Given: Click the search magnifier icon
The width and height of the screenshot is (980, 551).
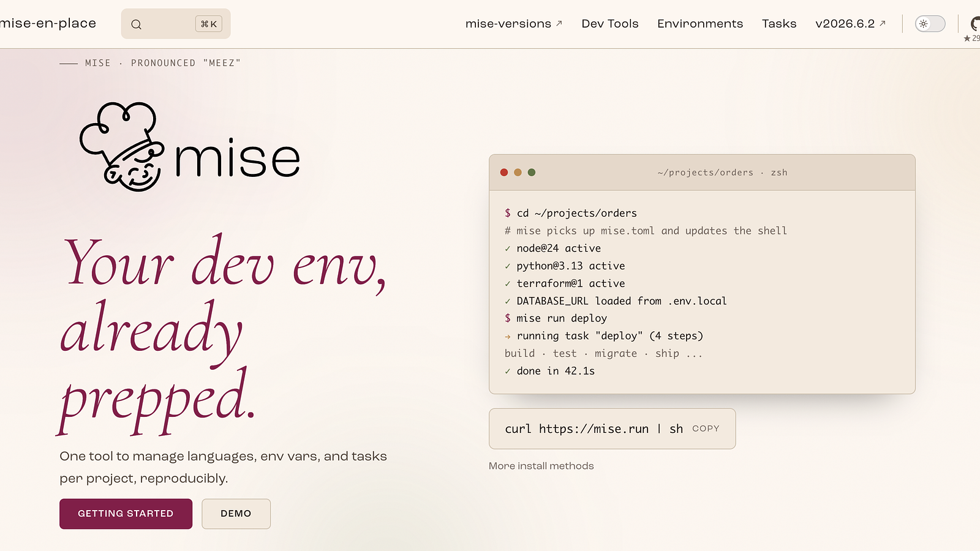Looking at the screenshot, I should pyautogui.click(x=136, y=24).
